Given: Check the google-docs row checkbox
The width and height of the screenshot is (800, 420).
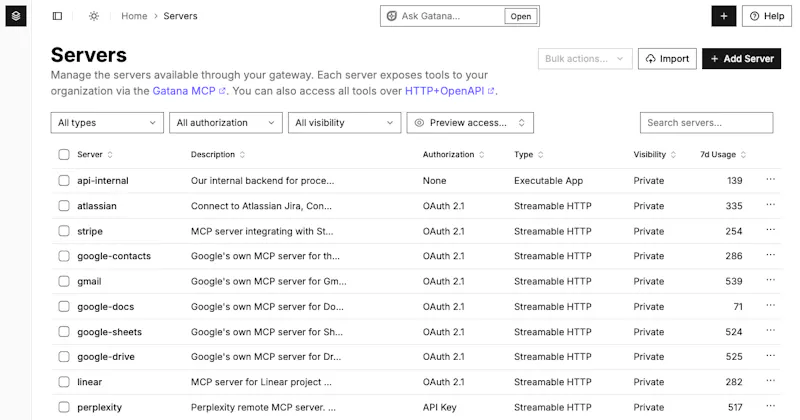Looking at the screenshot, I should [64, 307].
